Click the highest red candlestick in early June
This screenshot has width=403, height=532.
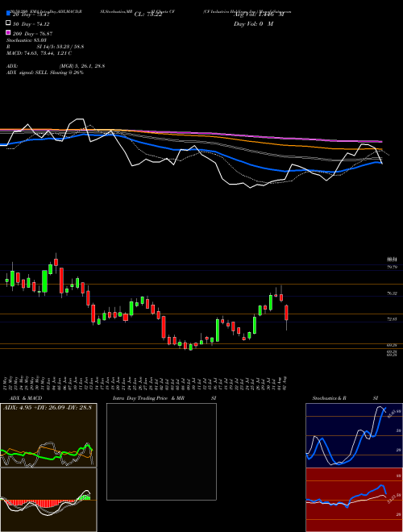tap(56, 262)
